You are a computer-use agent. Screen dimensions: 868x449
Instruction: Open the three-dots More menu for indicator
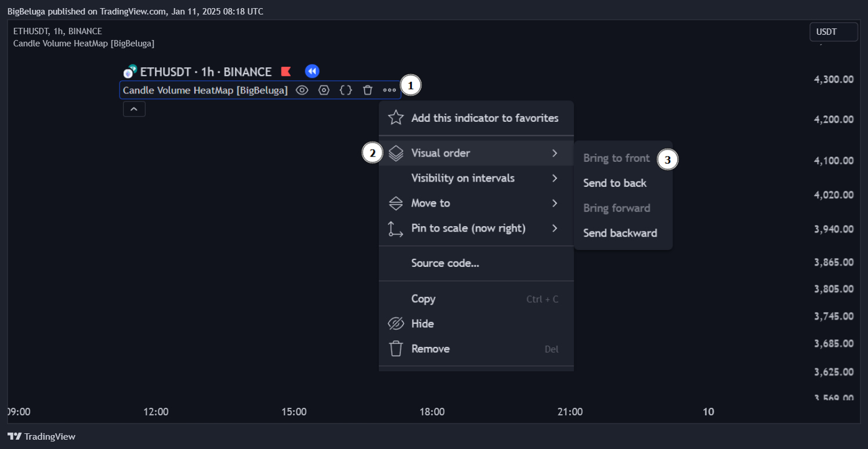tap(389, 90)
